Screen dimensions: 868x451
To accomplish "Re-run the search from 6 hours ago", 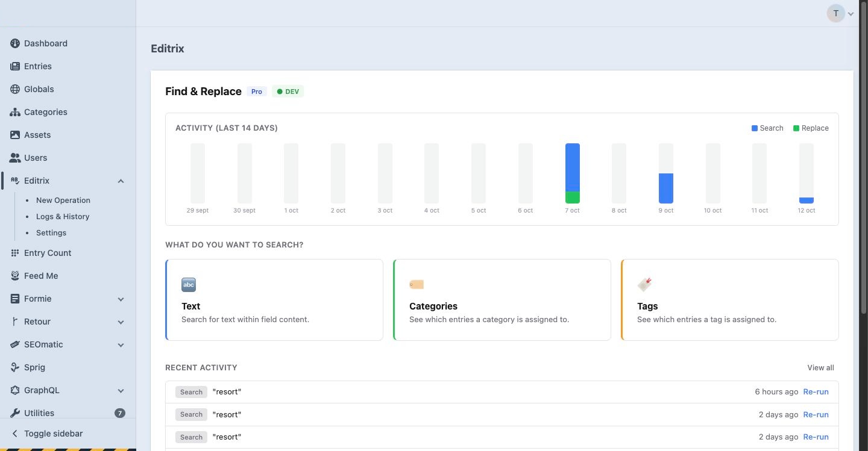I will coord(816,391).
